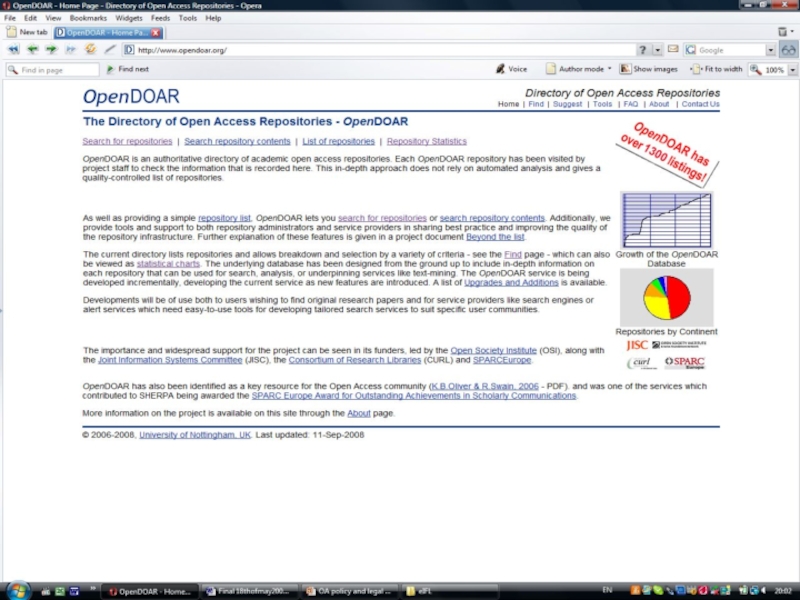Click the Repositories by Continent pie chart

pos(666,297)
